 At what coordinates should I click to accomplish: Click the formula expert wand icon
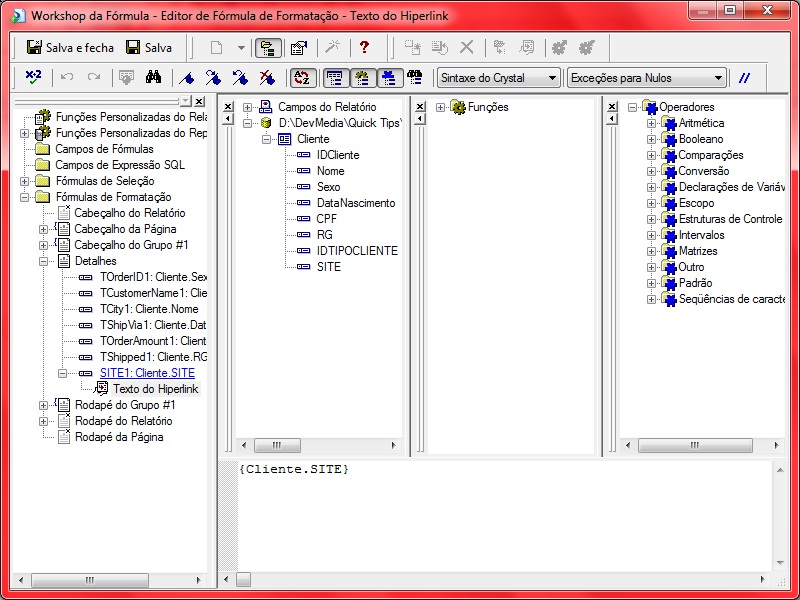click(x=333, y=47)
